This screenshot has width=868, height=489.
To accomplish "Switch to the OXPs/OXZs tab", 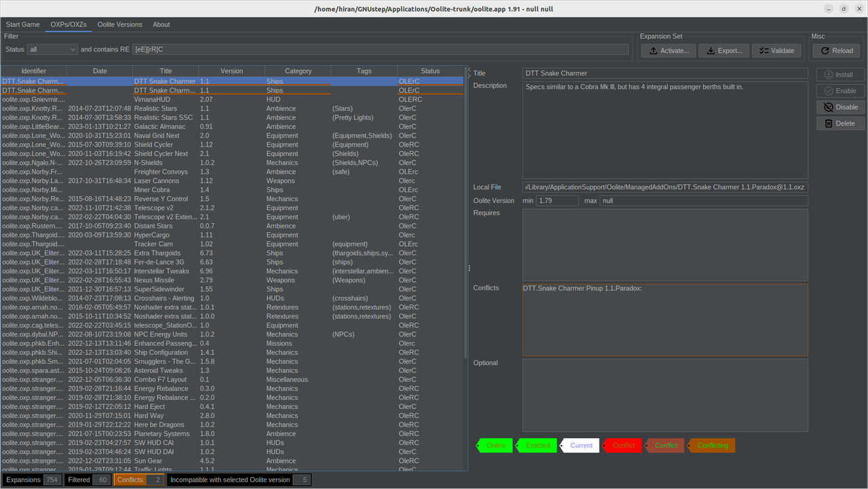I will tap(68, 24).
